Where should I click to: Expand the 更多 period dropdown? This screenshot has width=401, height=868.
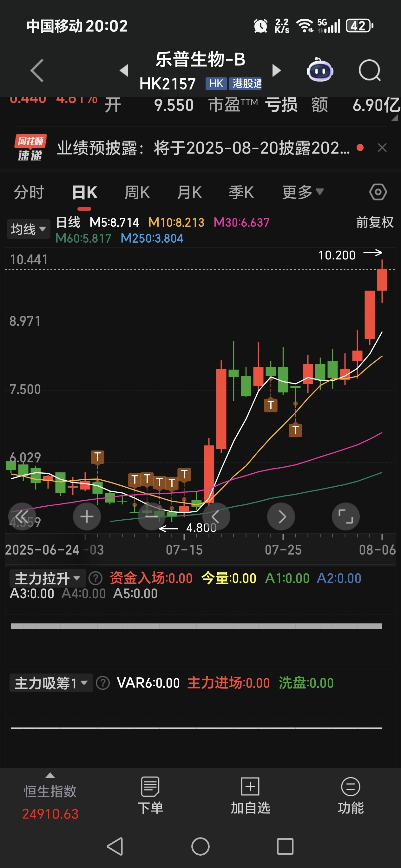tap(303, 192)
